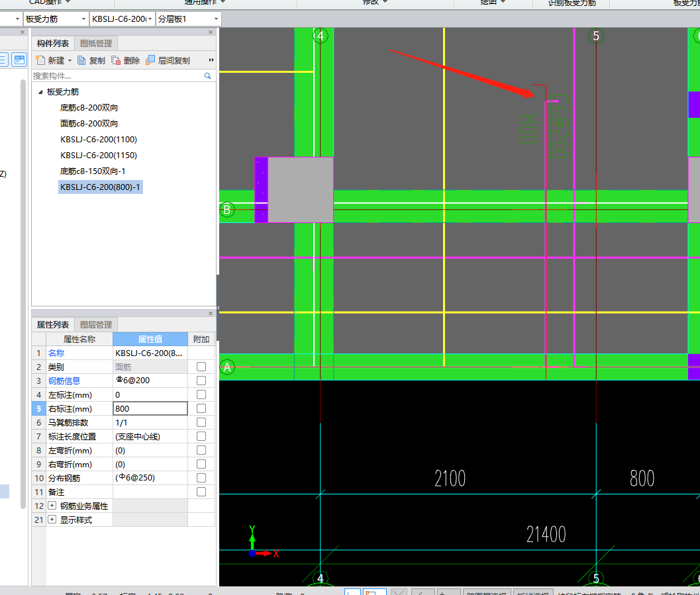Click the gray column at axis B
This screenshot has width=700, height=595.
301,189
